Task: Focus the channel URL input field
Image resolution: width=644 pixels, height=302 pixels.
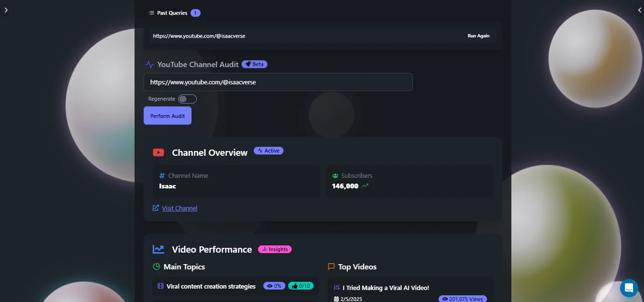Action: click(278, 82)
